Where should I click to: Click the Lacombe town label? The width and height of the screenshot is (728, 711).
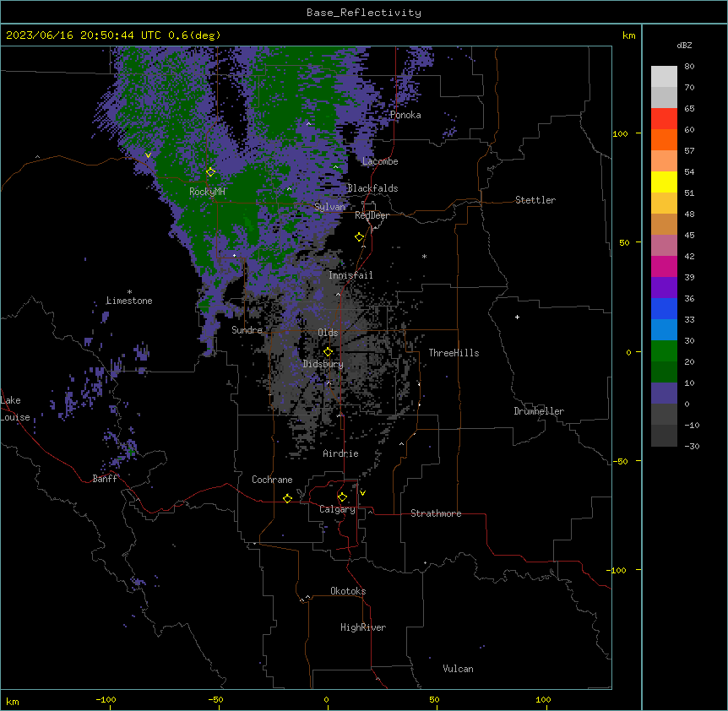(380, 161)
